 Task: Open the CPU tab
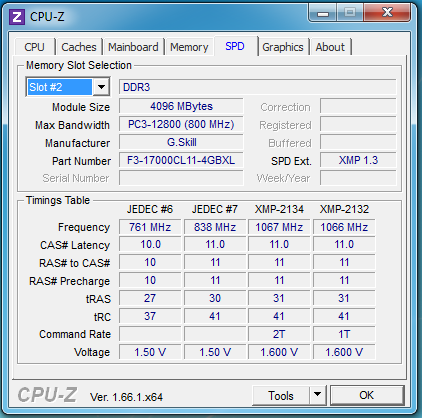point(35,47)
